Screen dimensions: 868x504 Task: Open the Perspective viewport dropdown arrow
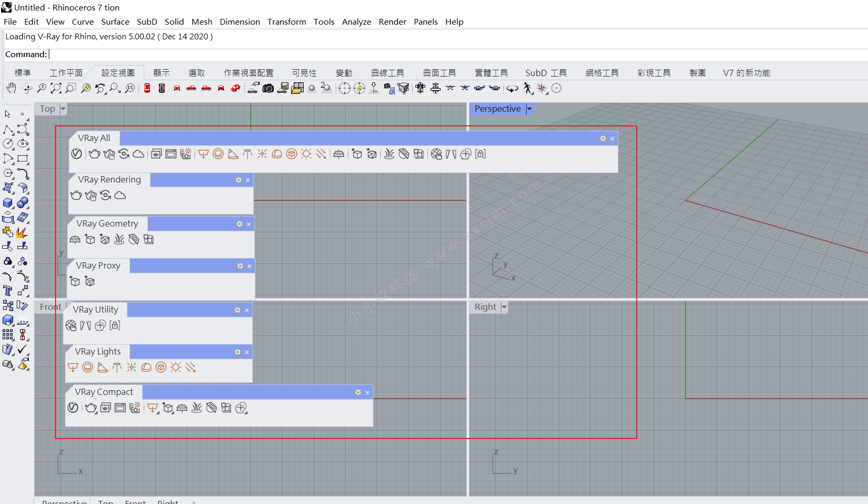(529, 109)
